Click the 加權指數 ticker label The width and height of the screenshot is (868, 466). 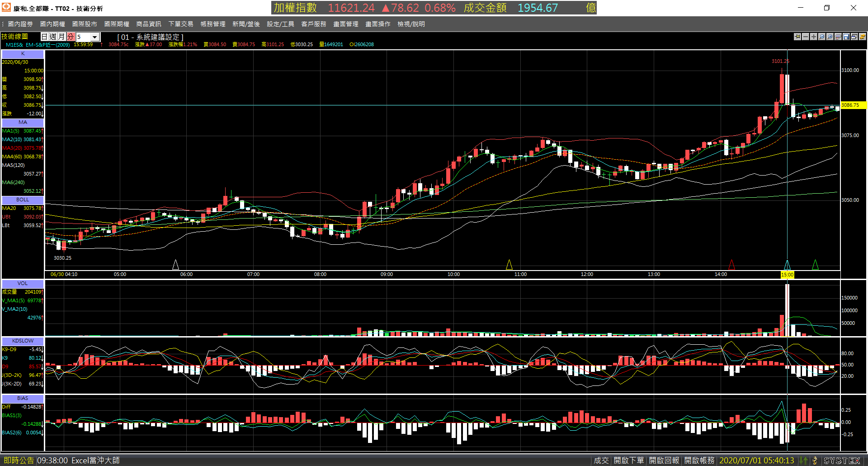tap(295, 8)
